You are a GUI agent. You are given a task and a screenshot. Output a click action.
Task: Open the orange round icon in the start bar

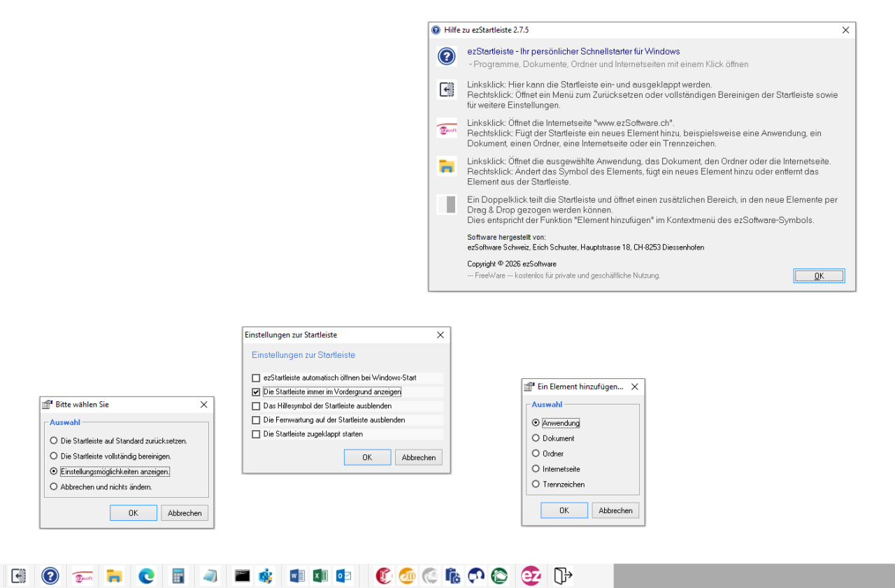(x=407, y=576)
